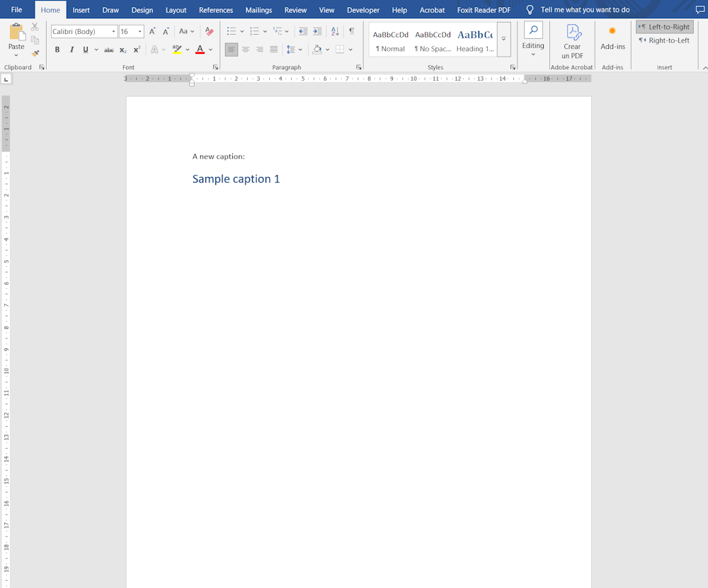Insert a bulleted list
708x588 pixels.
coord(232,31)
